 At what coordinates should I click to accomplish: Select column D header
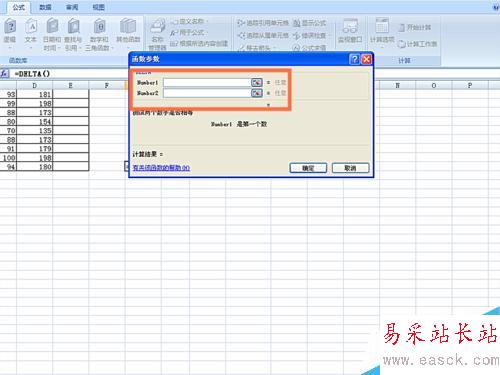coord(35,86)
